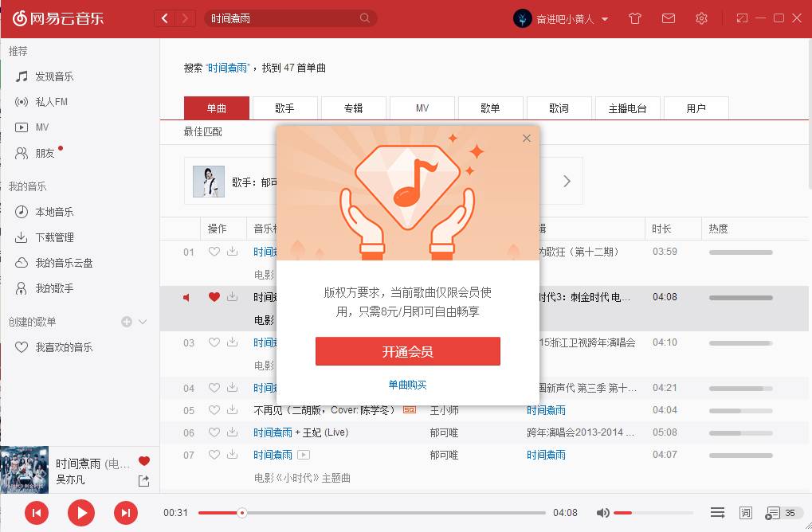This screenshot has width=812, height=532.
Task: Share the now-playing song
Action: click(144, 481)
